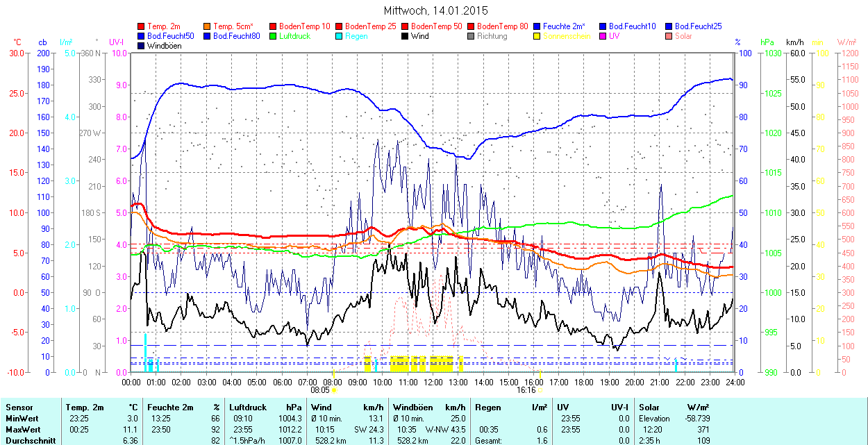Select the Sensor column header in table

(x=19, y=408)
